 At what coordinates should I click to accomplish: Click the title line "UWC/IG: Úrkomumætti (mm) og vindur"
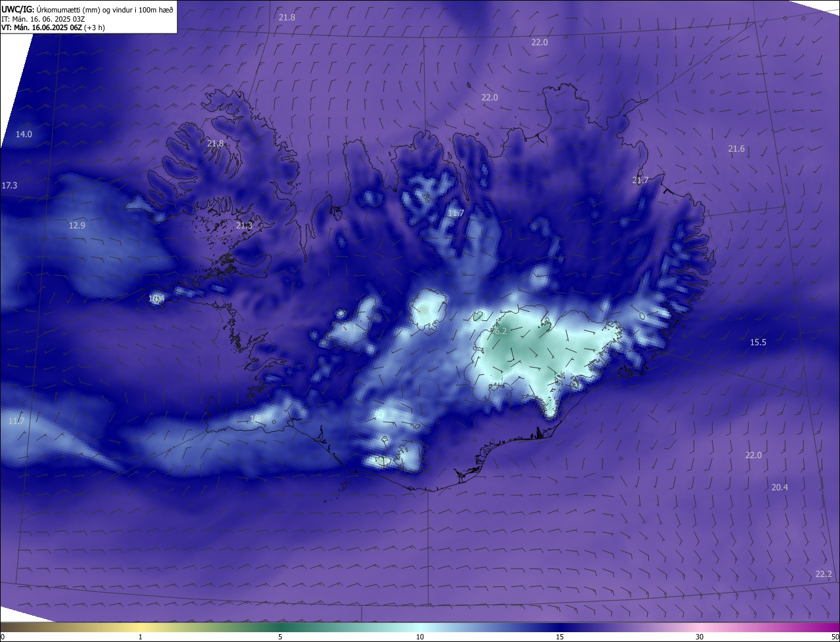click(87, 9)
